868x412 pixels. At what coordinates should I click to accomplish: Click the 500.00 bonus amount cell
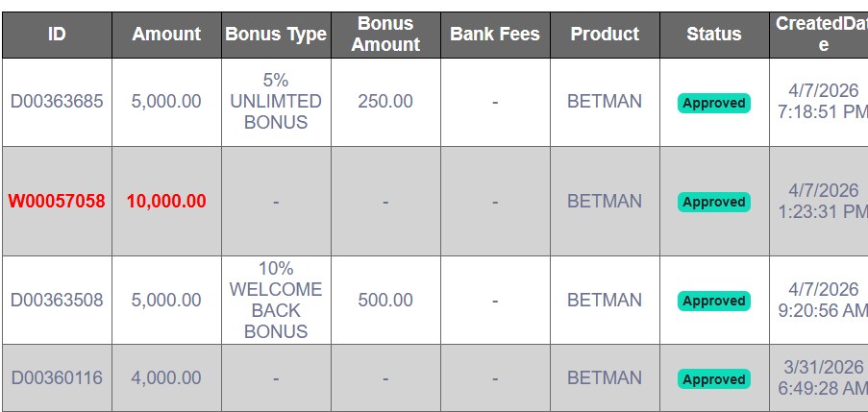[x=385, y=301]
